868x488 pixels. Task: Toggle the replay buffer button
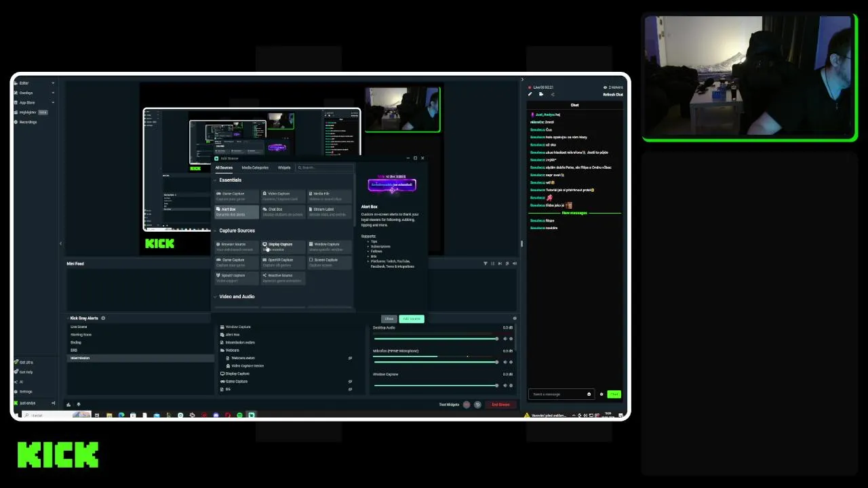(477, 405)
